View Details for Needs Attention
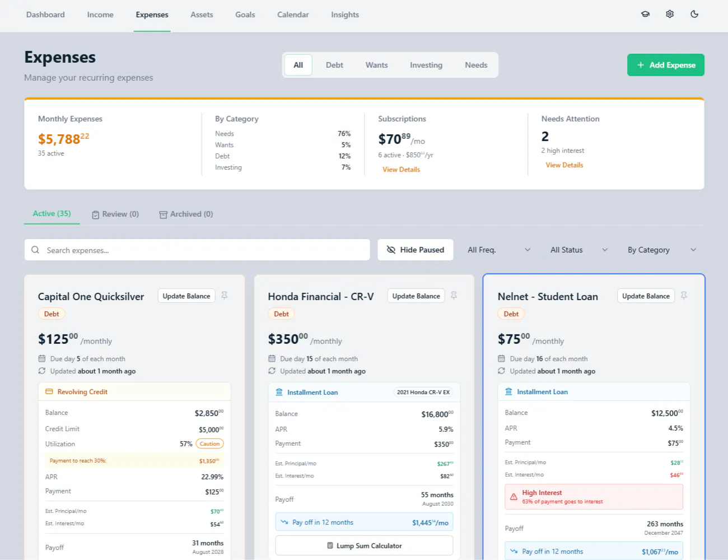This screenshot has height=560, width=728. [564, 165]
